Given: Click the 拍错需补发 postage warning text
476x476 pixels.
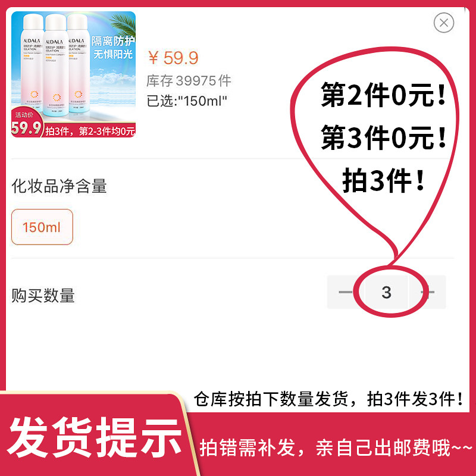Looking at the screenshot, I should (x=336, y=448).
